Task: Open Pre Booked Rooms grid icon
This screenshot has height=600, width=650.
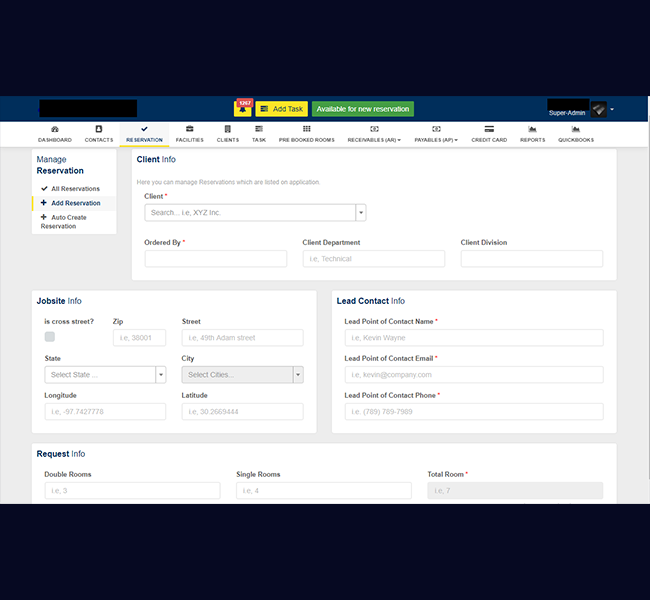Action: click(x=306, y=129)
